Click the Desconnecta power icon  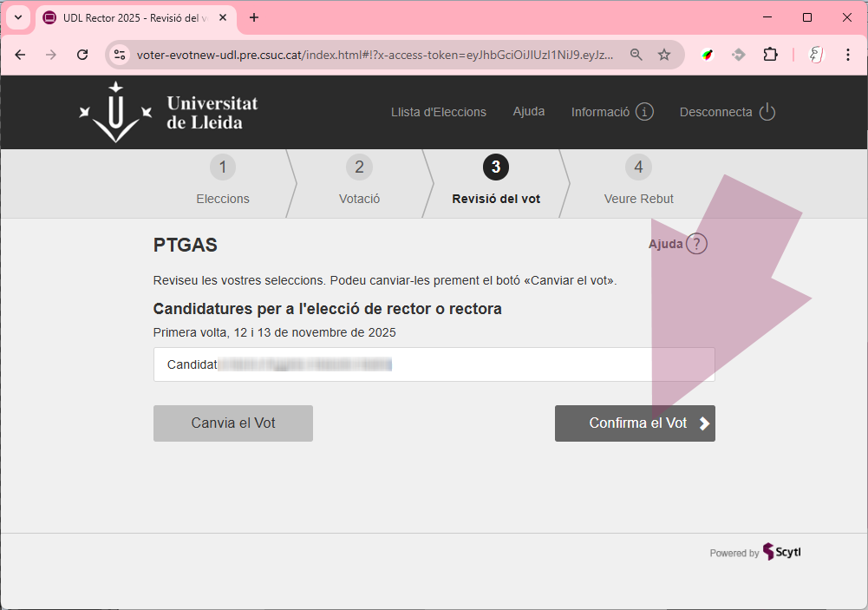pos(767,112)
